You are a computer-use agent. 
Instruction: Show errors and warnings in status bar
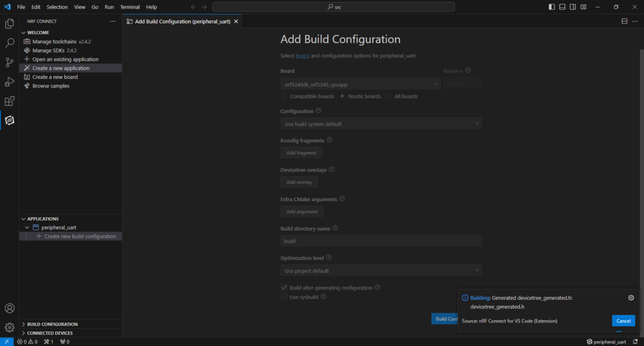27,342
